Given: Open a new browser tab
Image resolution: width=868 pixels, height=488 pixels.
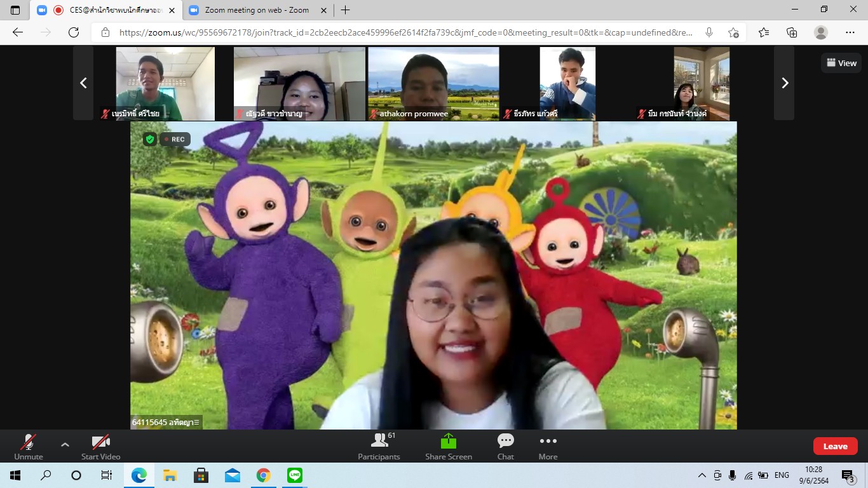Looking at the screenshot, I should [346, 10].
